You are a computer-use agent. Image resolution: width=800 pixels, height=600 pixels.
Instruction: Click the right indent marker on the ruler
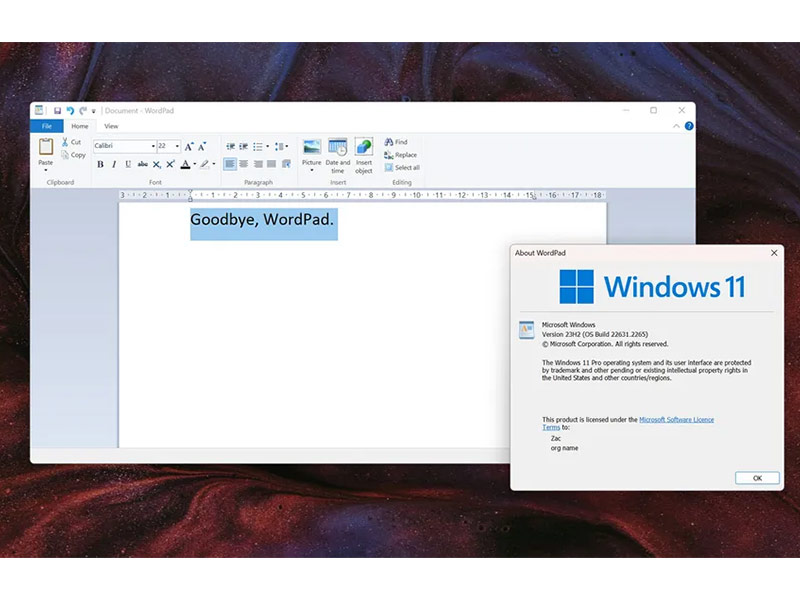point(534,197)
